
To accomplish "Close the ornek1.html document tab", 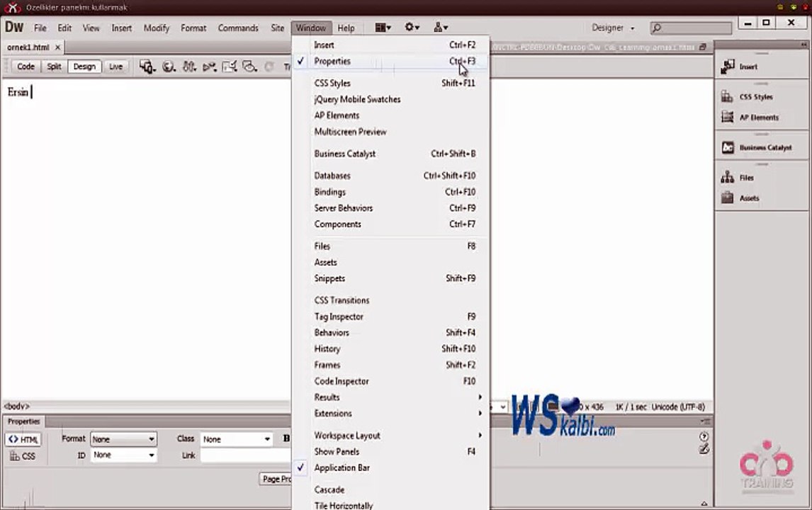I will [x=57, y=47].
